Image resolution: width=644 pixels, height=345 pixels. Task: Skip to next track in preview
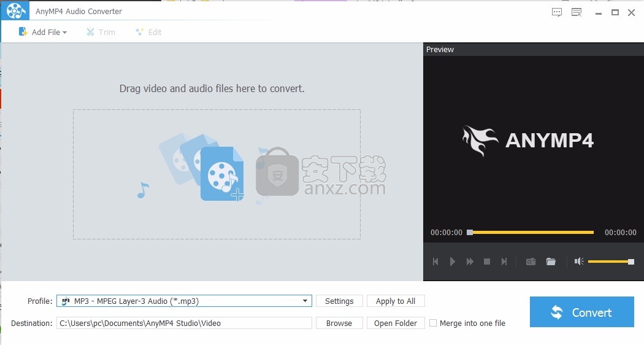[x=504, y=262]
